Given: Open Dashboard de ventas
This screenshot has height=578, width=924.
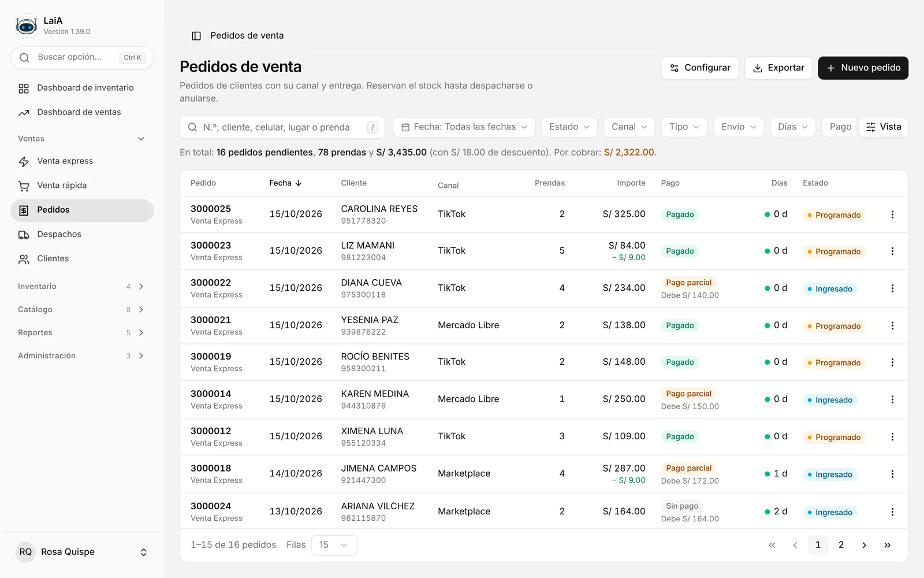Looking at the screenshot, I should pos(82,112).
